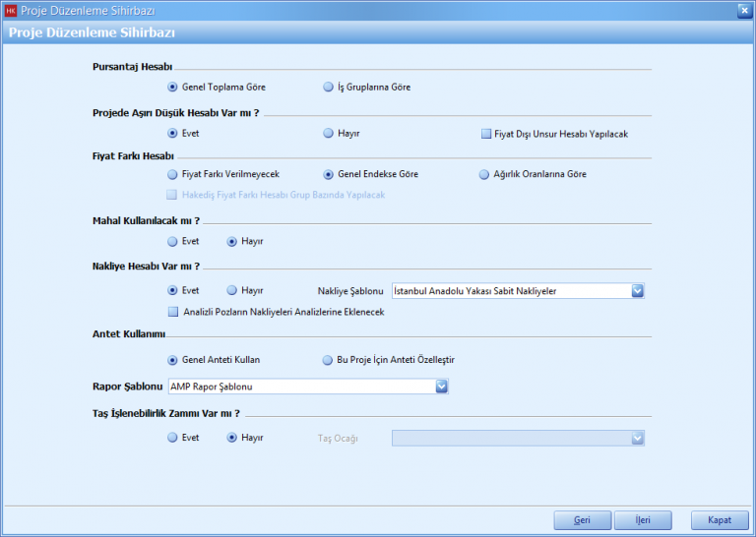
Task: Select the İş Gruplarına Göre option
Action: tap(329, 87)
